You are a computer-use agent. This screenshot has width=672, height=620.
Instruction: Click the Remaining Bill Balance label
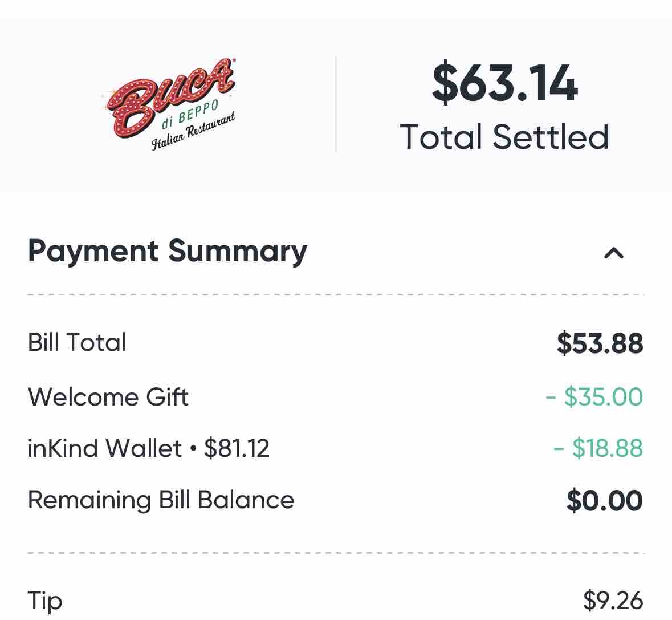coord(161,500)
